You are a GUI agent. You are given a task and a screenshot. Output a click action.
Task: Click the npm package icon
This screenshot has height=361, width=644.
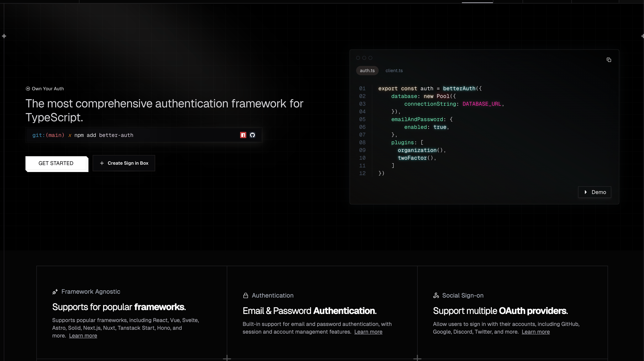click(x=243, y=135)
